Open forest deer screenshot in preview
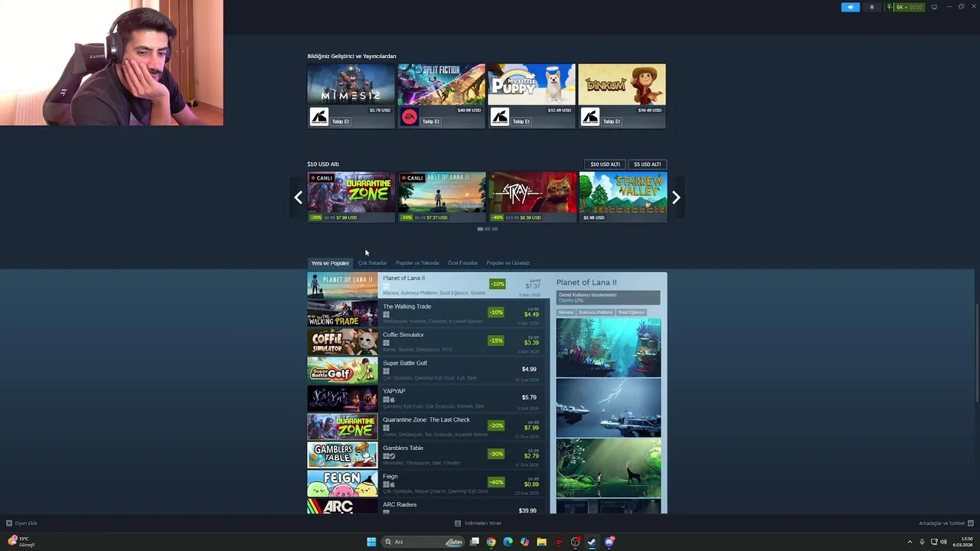 [608, 468]
